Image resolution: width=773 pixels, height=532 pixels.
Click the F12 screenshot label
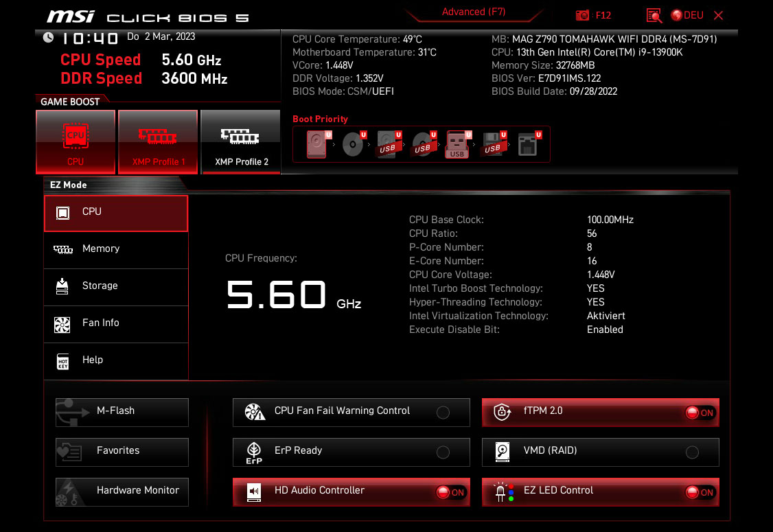(603, 15)
